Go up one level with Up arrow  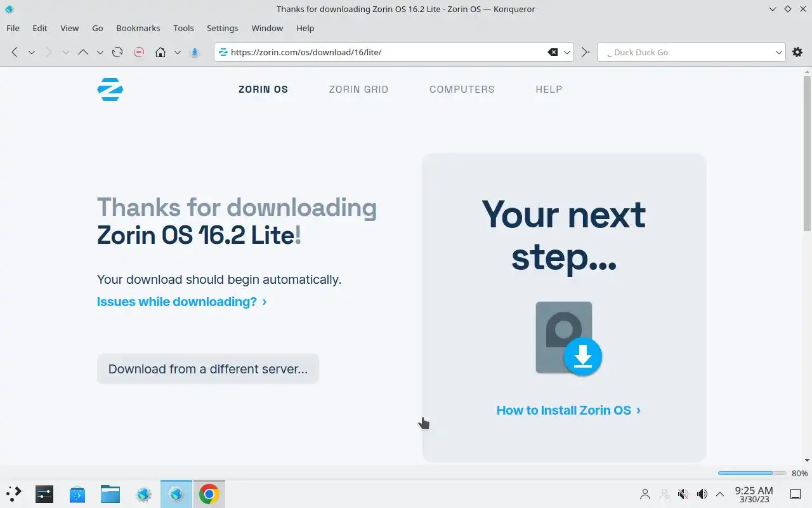click(83, 52)
